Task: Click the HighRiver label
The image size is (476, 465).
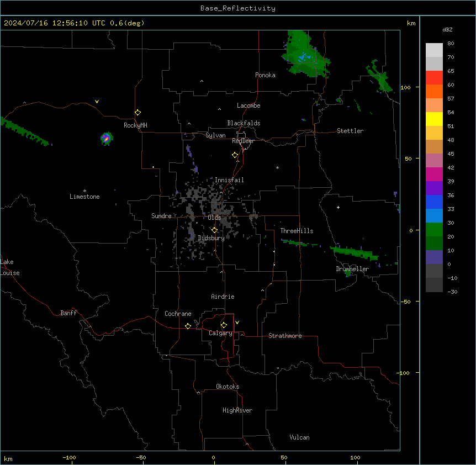Action: pos(237,410)
